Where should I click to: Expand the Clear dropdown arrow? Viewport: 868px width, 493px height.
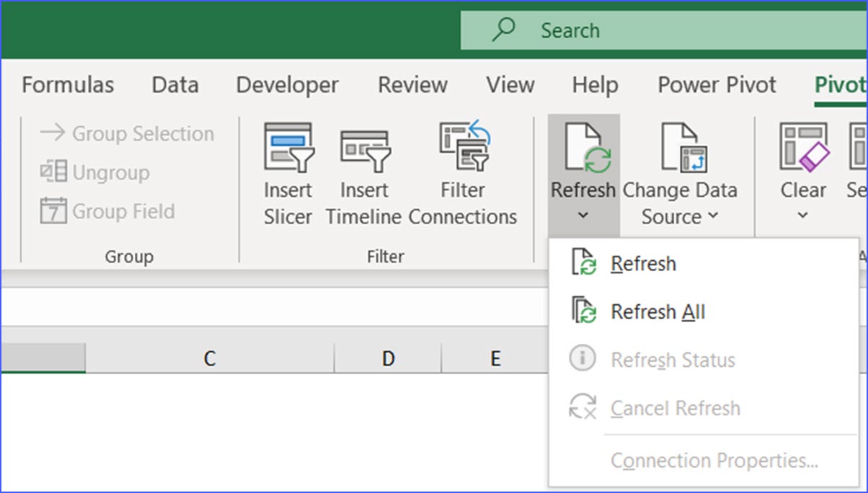(802, 216)
